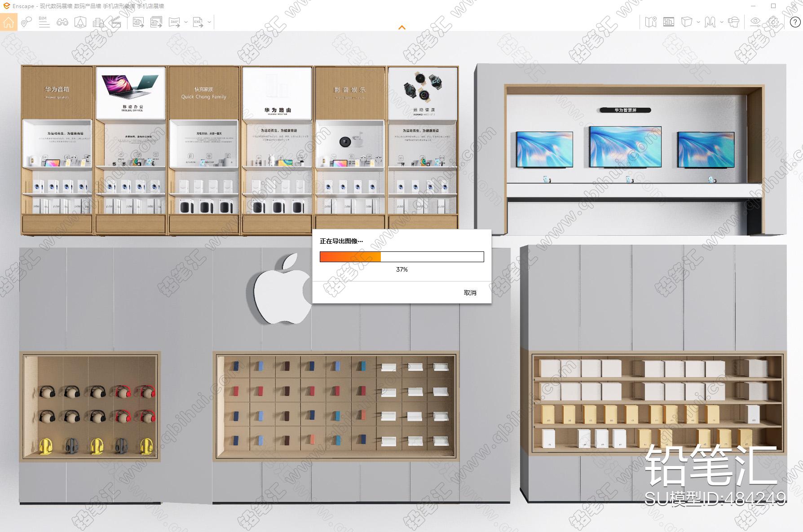Cancel the export with 取消 button
This screenshot has height=532, width=803.
(470, 293)
